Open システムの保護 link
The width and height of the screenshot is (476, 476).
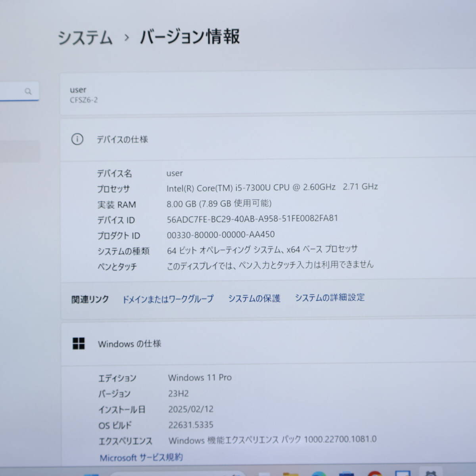coord(254,298)
